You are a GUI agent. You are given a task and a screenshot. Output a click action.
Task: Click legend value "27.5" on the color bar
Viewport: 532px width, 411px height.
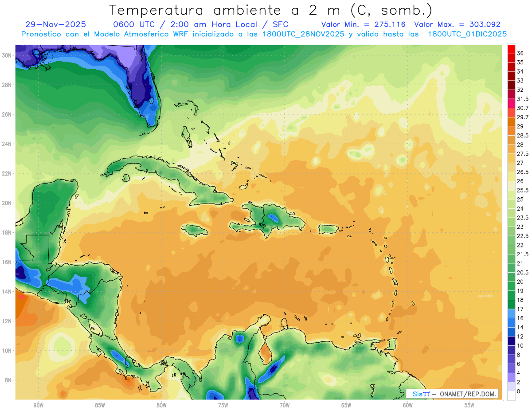pyautogui.click(x=523, y=153)
